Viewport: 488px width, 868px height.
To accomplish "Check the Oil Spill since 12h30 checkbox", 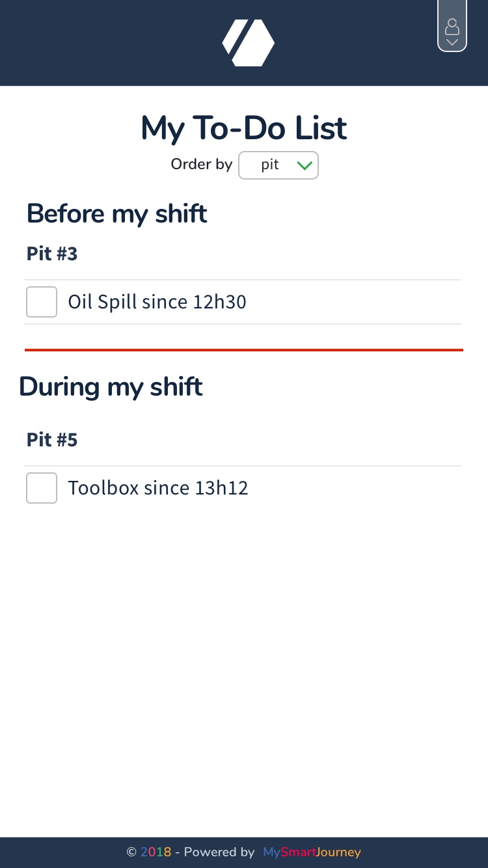I will [42, 302].
